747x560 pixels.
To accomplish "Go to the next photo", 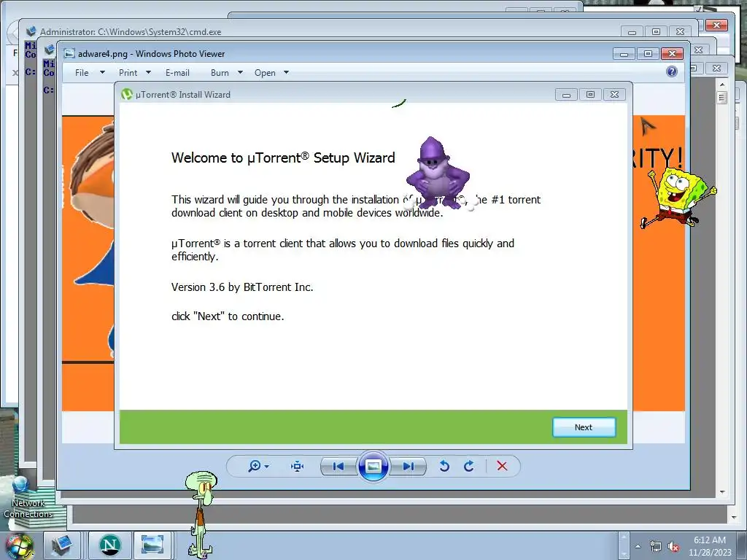I will tap(409, 466).
